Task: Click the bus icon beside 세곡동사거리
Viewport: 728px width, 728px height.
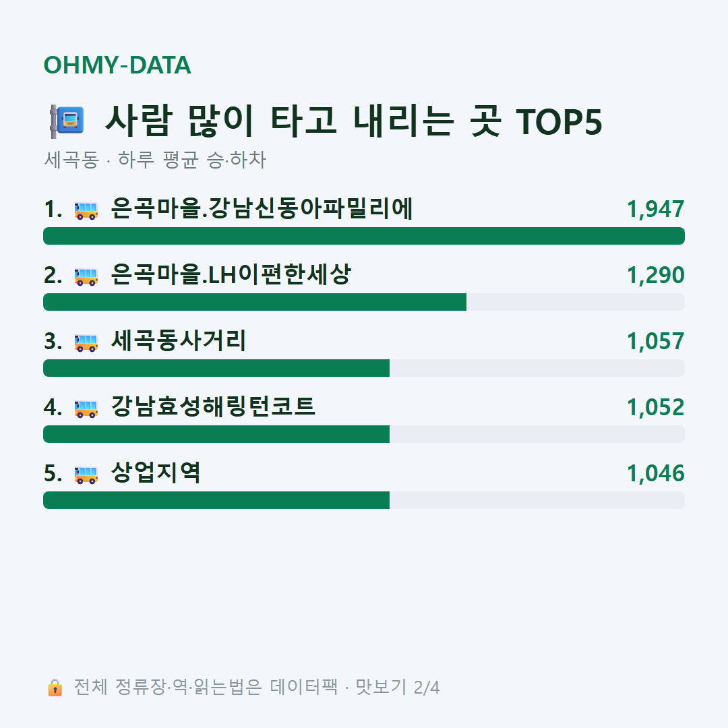Action: pos(86,342)
